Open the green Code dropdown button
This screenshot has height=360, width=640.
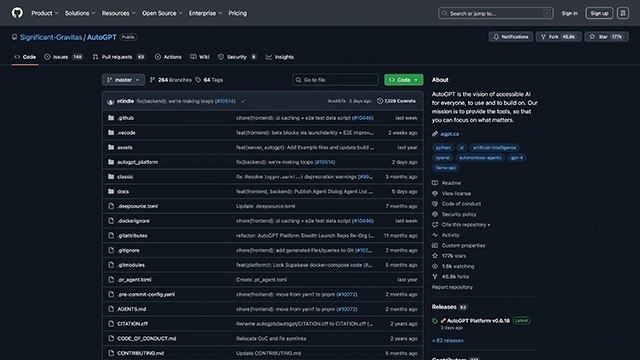click(404, 80)
